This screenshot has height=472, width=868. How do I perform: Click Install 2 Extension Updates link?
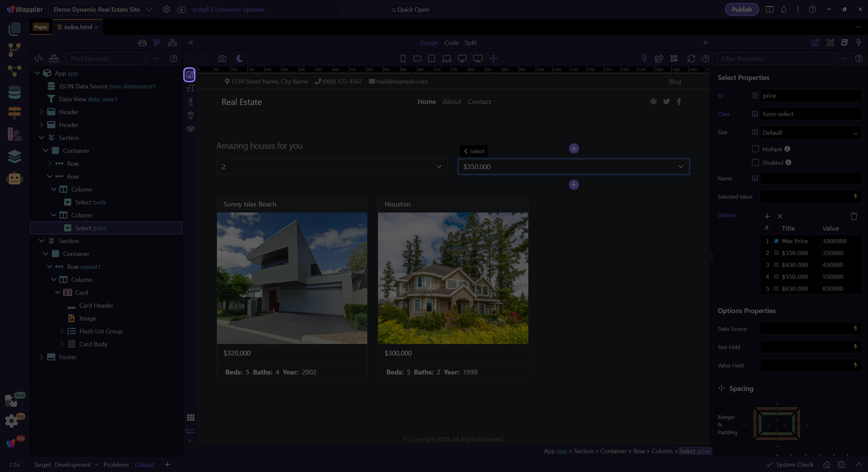point(228,10)
